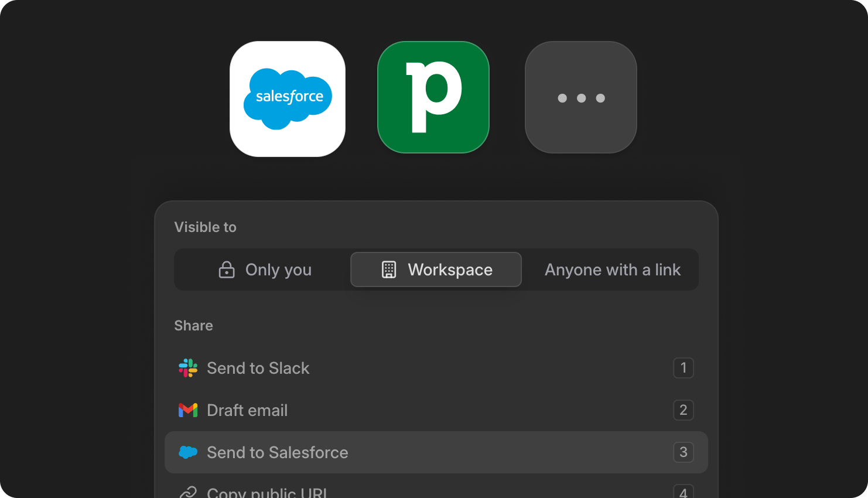Set visibility to Anyone with a link
The height and width of the screenshot is (498, 868).
613,270
